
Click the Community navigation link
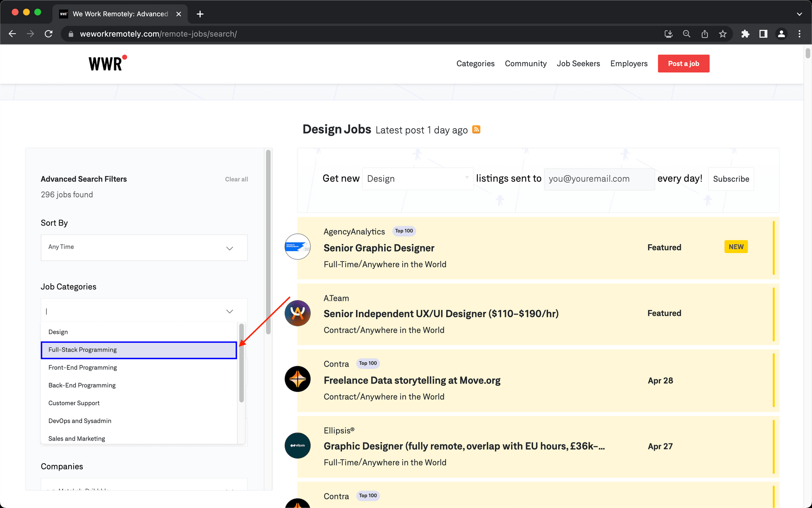525,64
